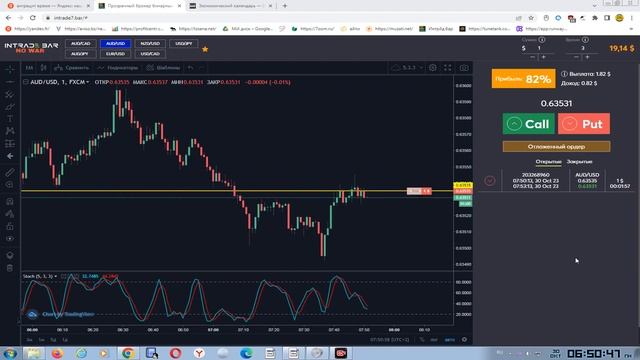640x360 pixels.
Task: Select the EUR/USD pair tab
Action: coord(116,54)
